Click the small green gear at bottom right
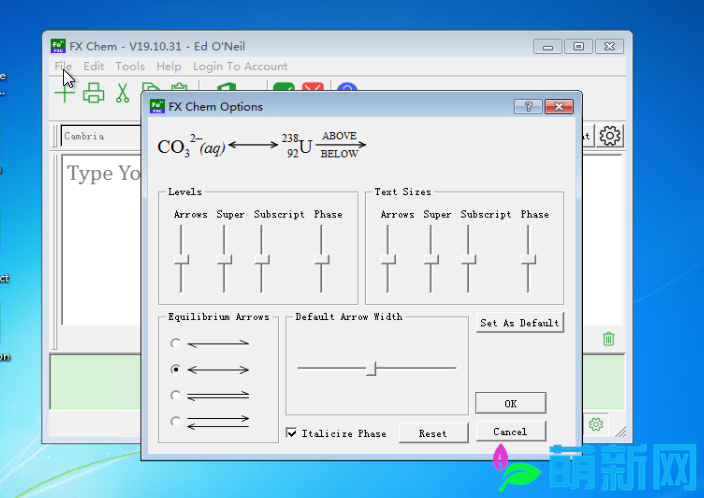The height and width of the screenshot is (498, 704). [596, 424]
